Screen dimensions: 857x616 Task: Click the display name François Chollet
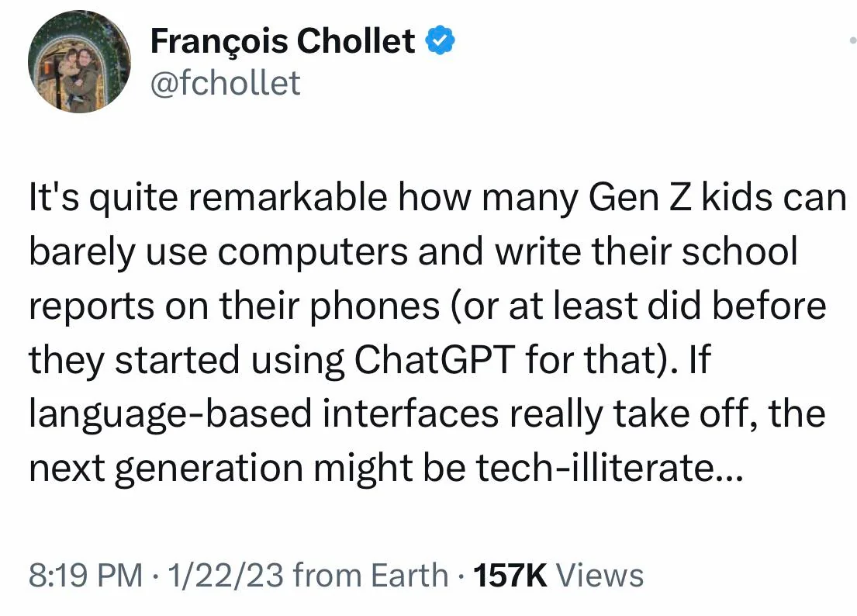(x=282, y=42)
